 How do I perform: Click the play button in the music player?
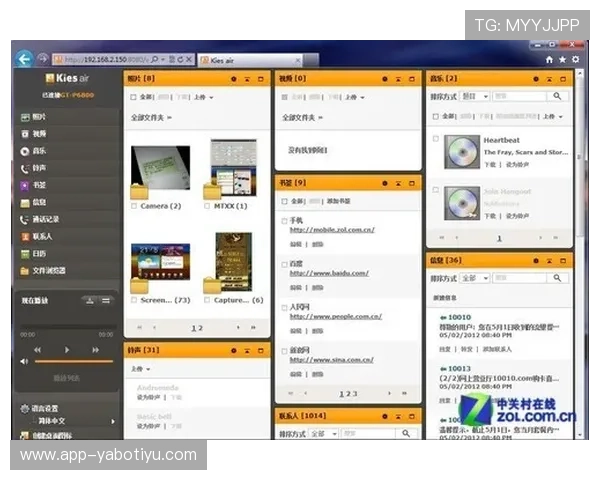[67, 350]
